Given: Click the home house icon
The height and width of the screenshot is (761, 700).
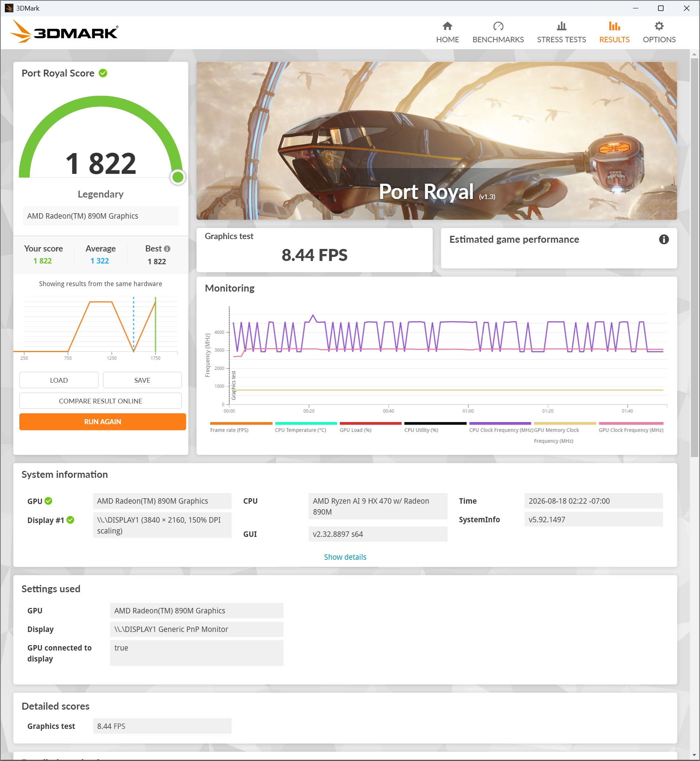Looking at the screenshot, I should pyautogui.click(x=447, y=26).
